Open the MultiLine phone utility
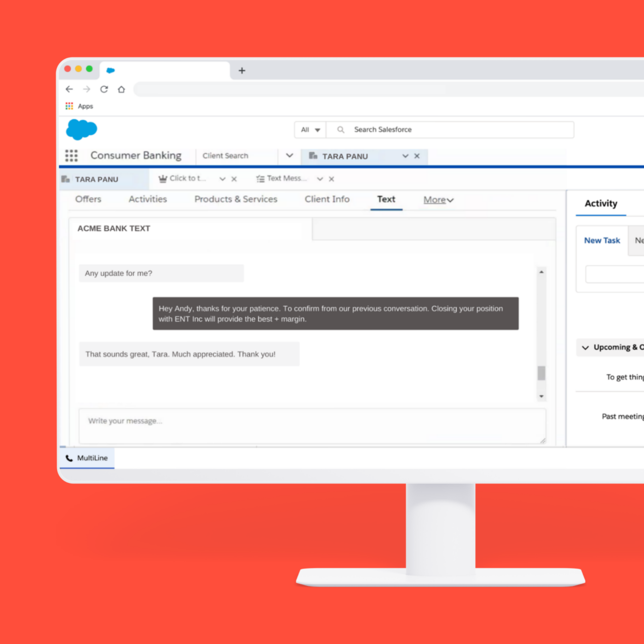Screen dimensions: 644x644 pos(87,458)
